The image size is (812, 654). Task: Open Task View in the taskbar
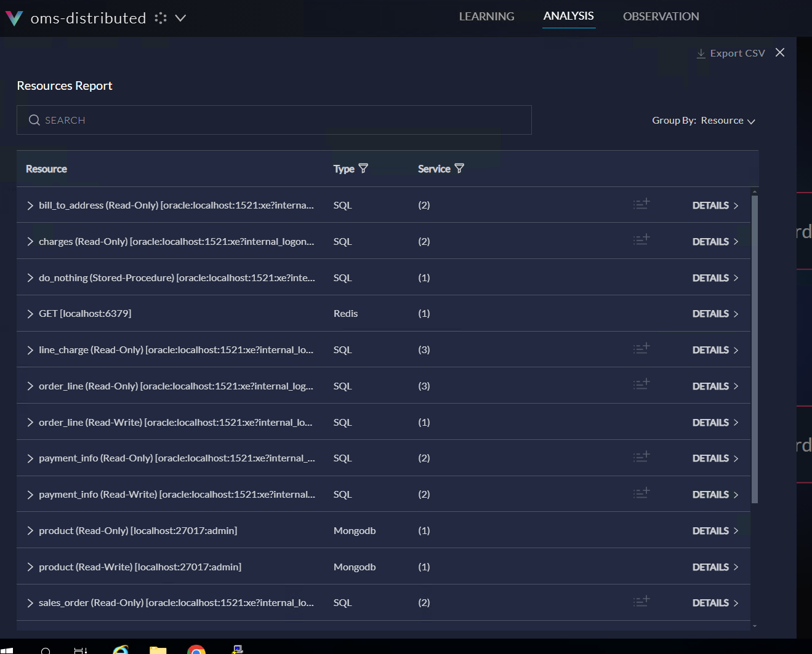point(81,650)
